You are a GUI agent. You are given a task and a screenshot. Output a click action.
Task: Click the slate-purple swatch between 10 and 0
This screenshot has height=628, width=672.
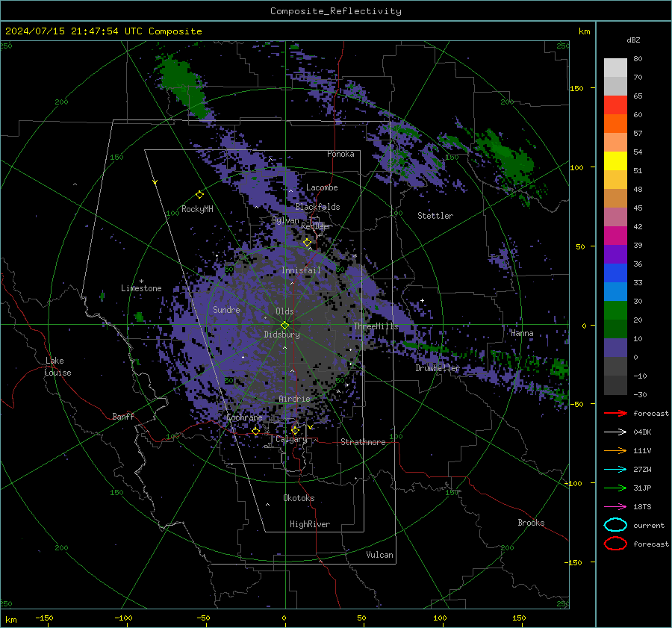tap(615, 348)
